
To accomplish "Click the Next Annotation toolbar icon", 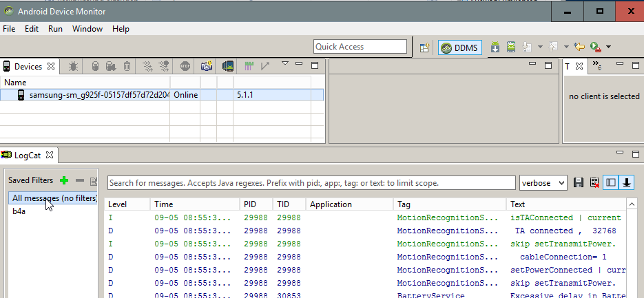I will click(527, 47).
